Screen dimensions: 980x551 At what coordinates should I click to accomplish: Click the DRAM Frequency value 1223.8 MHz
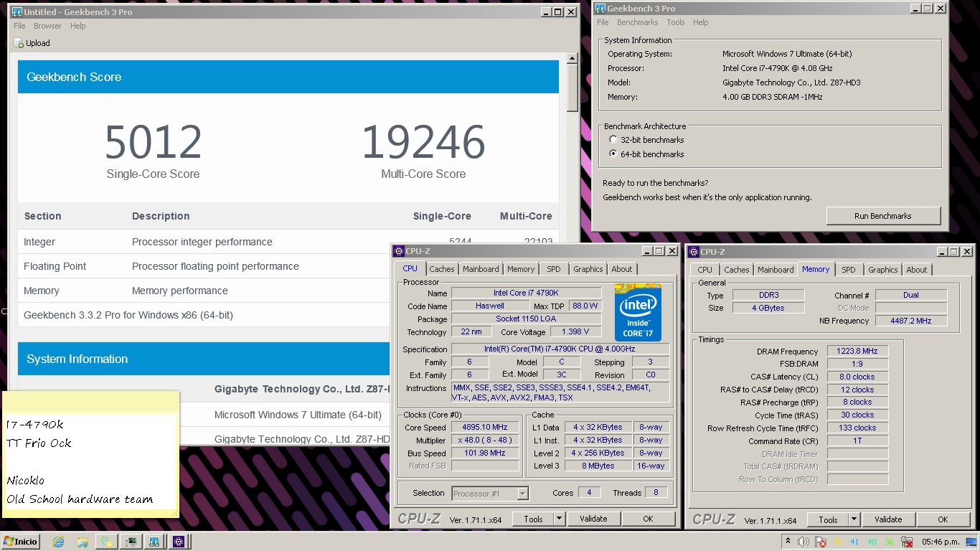coord(857,352)
